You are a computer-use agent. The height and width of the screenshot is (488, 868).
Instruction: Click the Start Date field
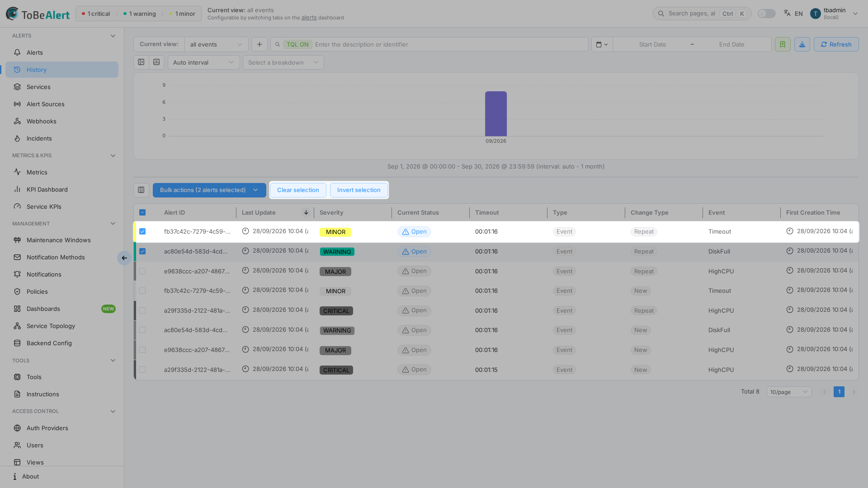[652, 44]
